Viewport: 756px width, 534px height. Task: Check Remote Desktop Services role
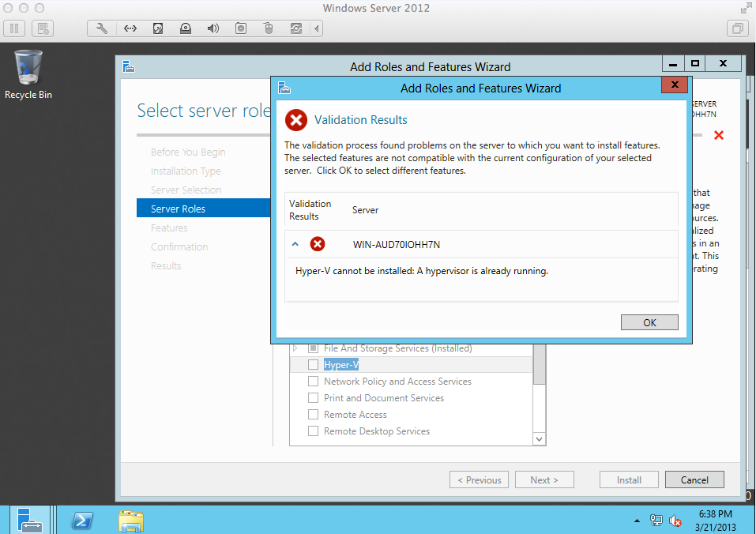(313, 431)
